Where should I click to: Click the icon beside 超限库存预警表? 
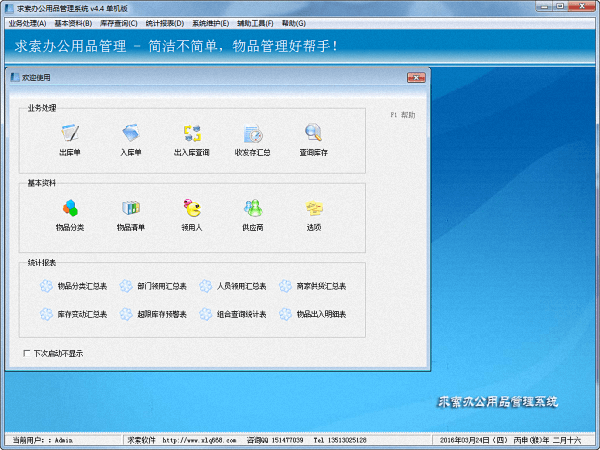[x=126, y=314]
